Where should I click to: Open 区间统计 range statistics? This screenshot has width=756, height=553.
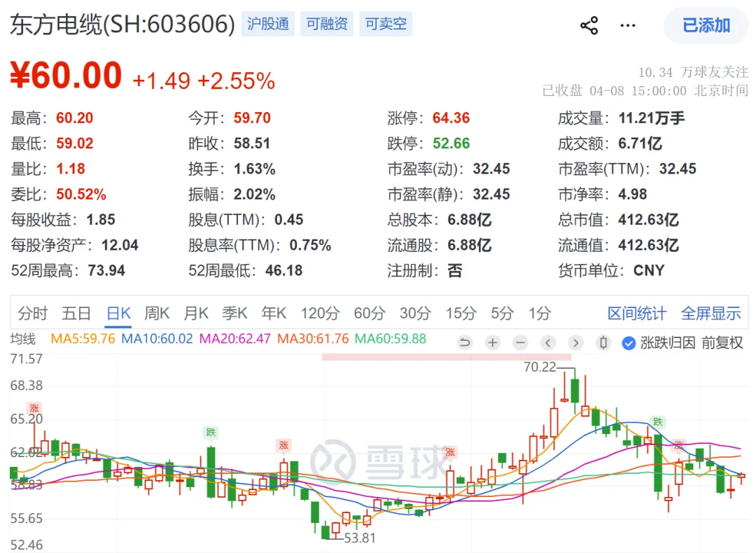(x=637, y=314)
